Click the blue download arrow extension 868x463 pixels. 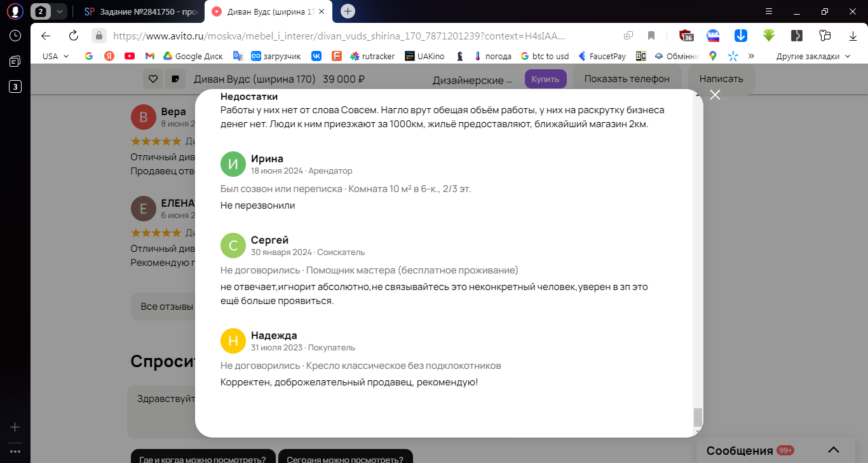[741, 36]
